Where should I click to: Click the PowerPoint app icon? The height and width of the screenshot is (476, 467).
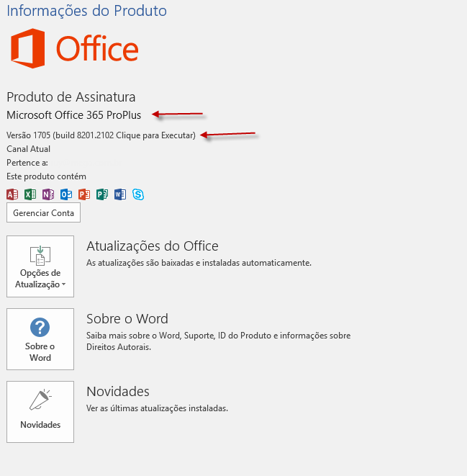point(84,194)
